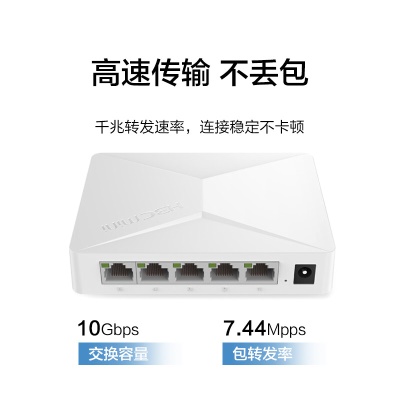Select the 交换容量 blue label
400x400 pixels.
click(119, 353)
